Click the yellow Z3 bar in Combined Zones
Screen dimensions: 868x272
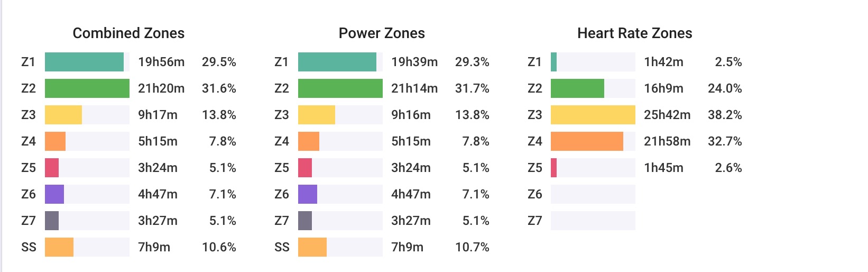[x=63, y=115]
